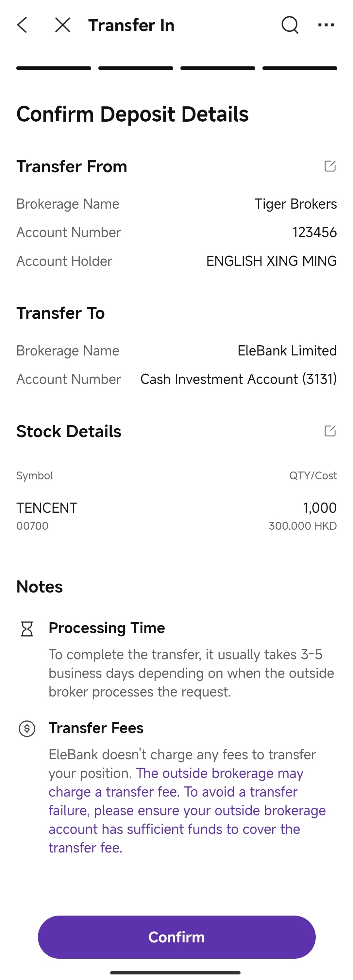Tap the Transfer Fees dollar icon

[x=27, y=729]
